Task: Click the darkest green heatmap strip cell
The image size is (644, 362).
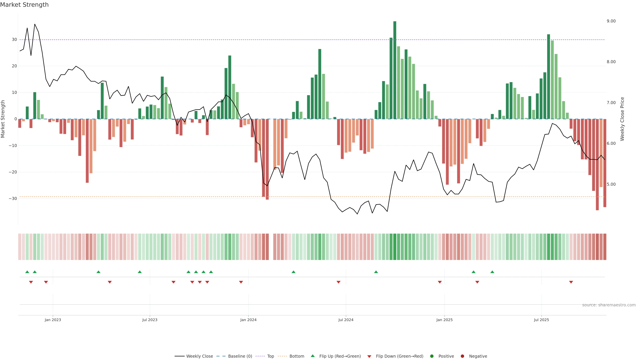Action: point(395,247)
